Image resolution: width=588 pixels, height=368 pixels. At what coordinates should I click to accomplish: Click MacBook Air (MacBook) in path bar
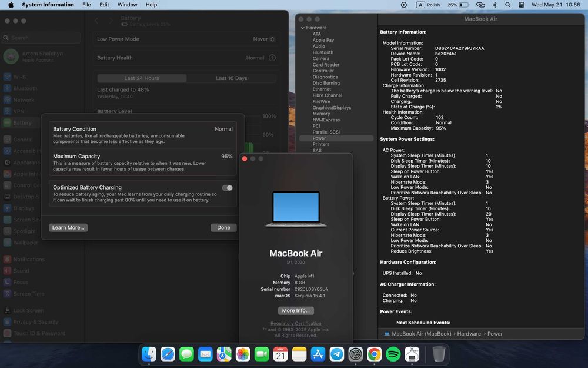click(x=422, y=334)
